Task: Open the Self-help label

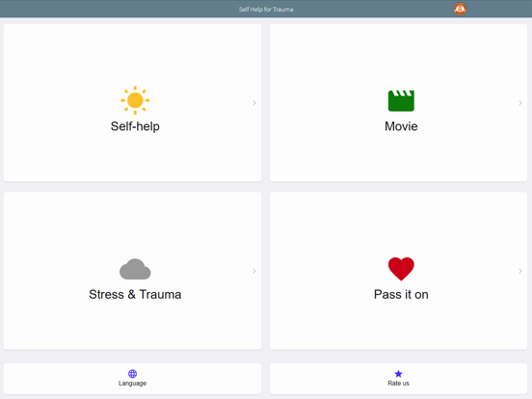Action: tap(135, 126)
